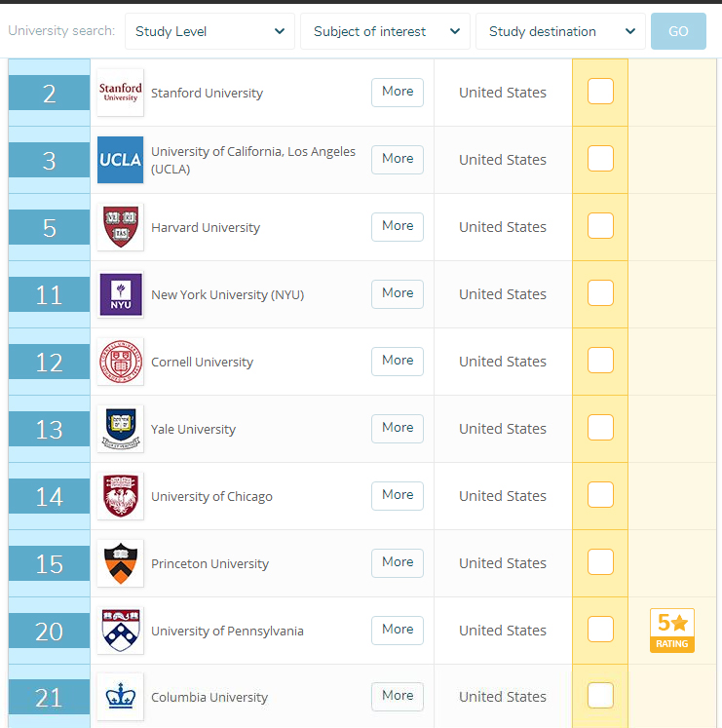
Task: Check the compare box for Stanford University
Action: point(600,92)
